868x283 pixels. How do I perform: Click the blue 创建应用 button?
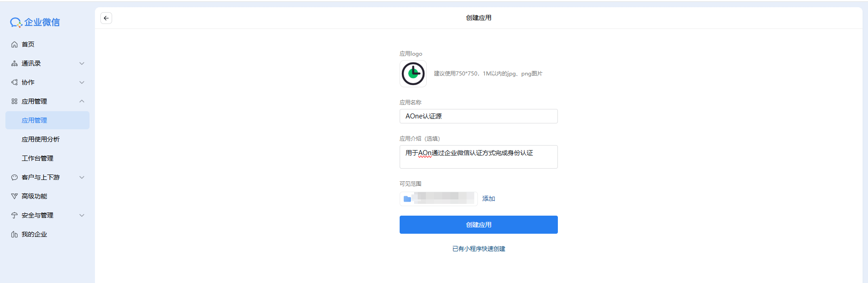click(478, 225)
